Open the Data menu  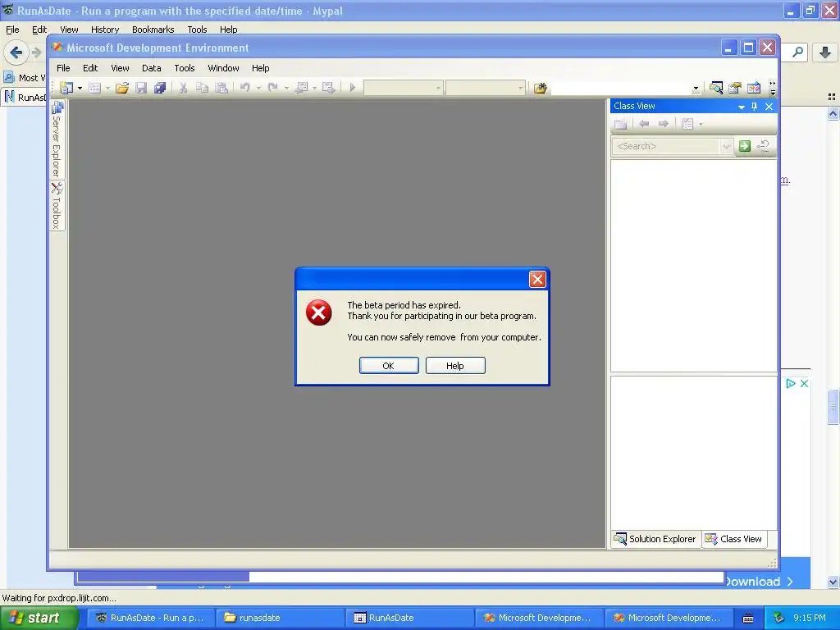tap(151, 68)
